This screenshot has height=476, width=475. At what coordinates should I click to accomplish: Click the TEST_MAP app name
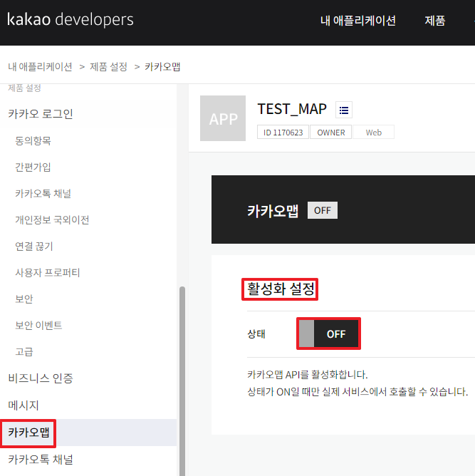point(292,109)
